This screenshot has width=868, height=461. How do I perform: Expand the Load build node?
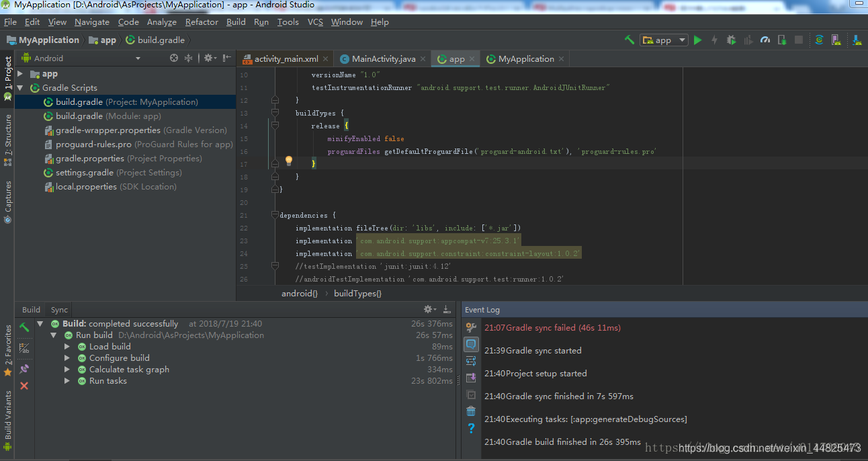point(67,347)
